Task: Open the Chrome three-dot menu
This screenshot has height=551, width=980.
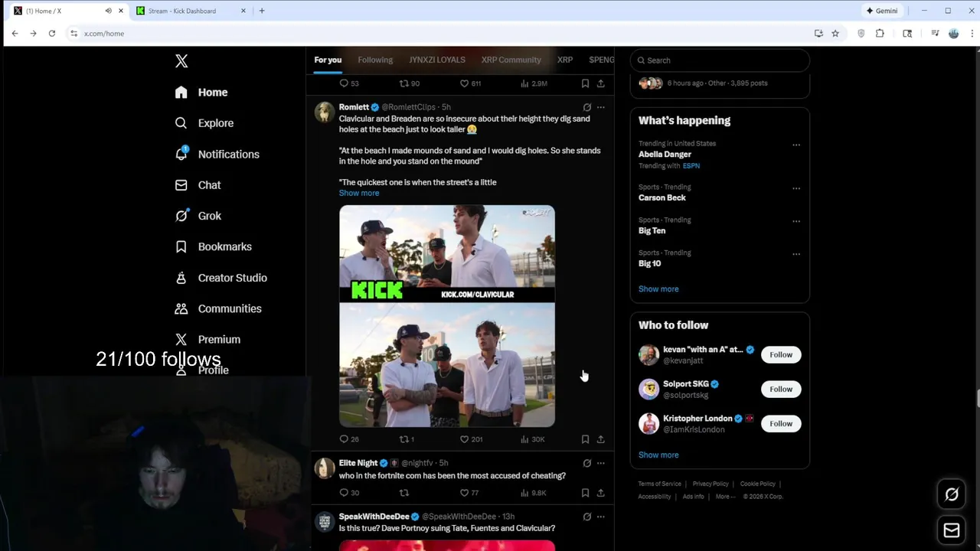Action: [972, 34]
